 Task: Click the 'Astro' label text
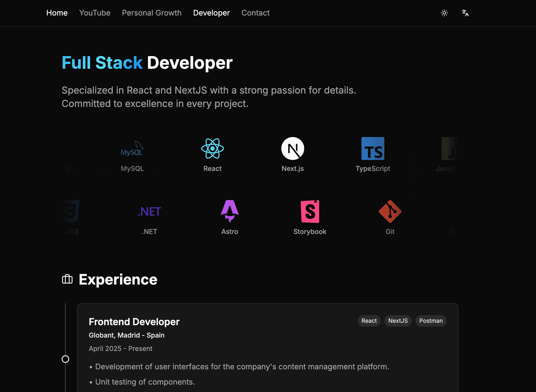pyautogui.click(x=230, y=232)
